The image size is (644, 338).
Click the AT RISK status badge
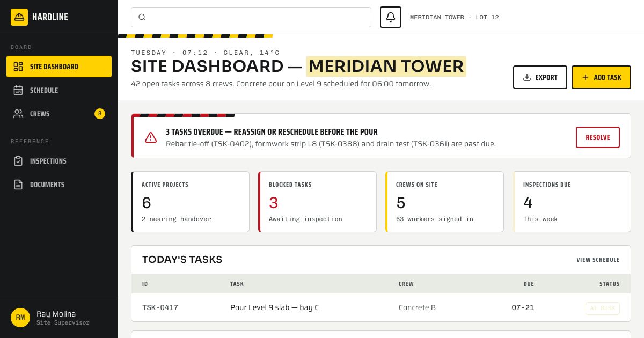(x=603, y=308)
